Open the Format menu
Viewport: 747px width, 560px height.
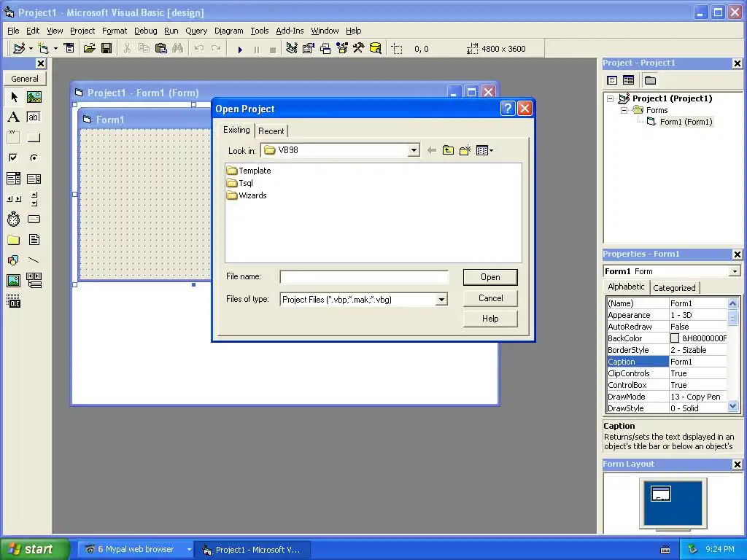tap(115, 31)
